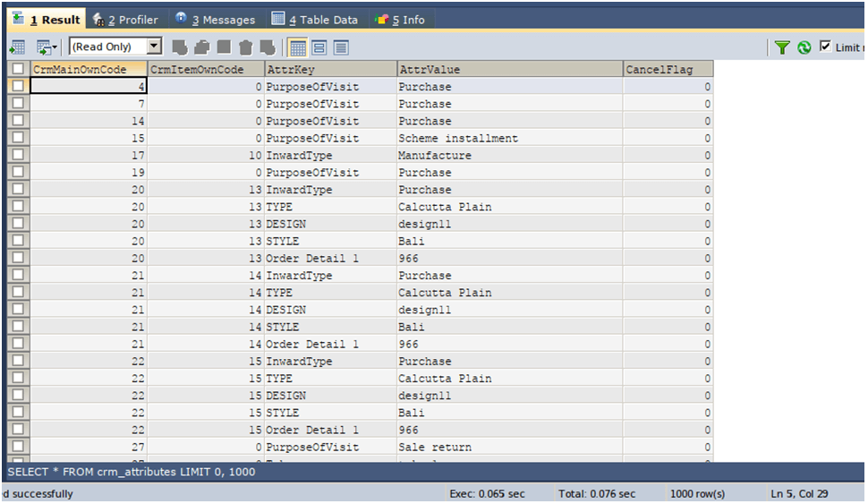Open the 2 Profiler tab

(125, 20)
